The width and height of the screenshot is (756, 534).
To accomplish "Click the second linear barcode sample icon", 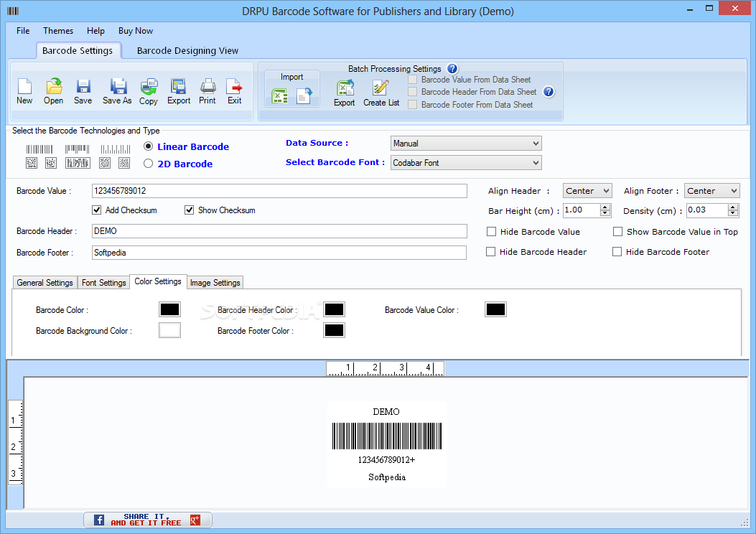I will click(x=77, y=149).
